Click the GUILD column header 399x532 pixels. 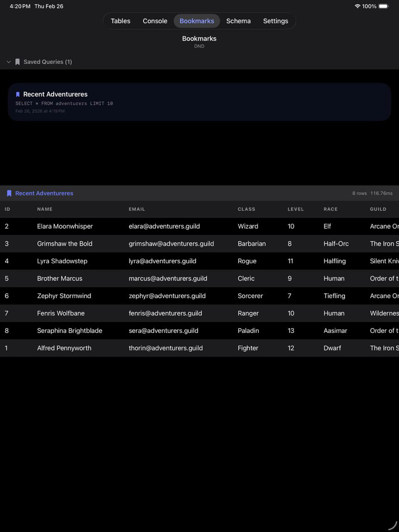(378, 209)
